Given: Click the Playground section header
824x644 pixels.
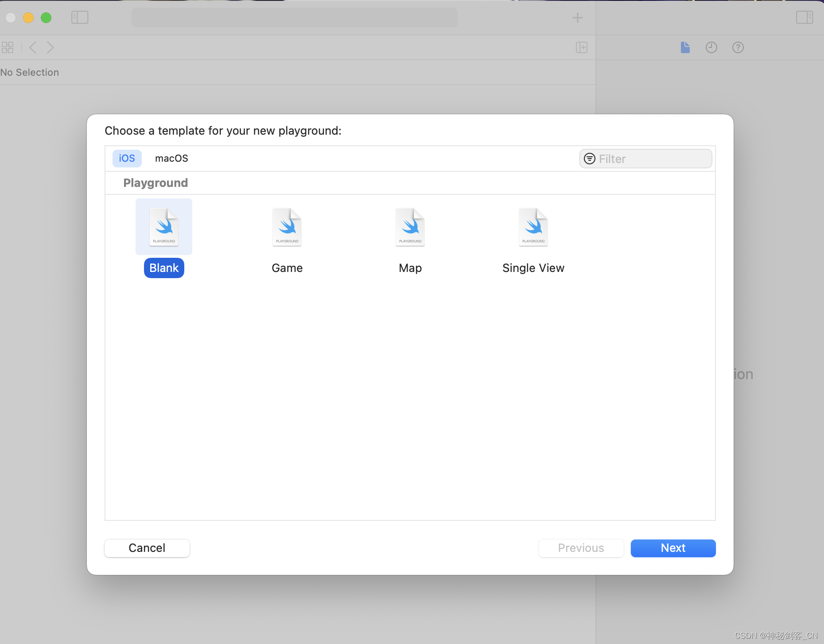Looking at the screenshot, I should click(x=155, y=183).
